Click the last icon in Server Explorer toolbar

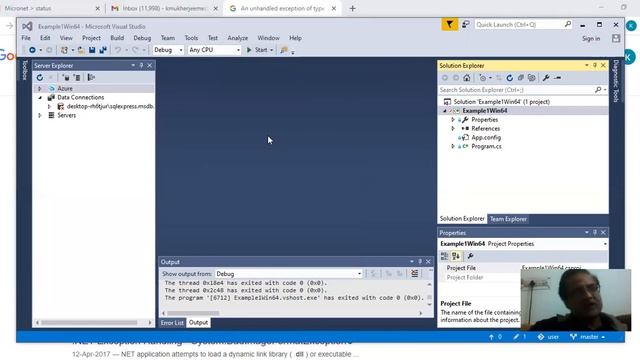(x=91, y=77)
